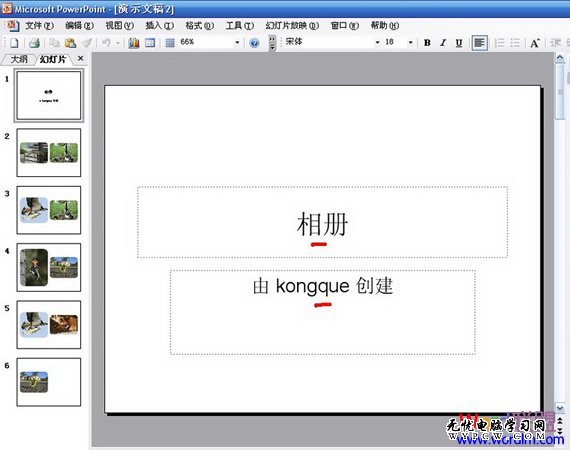Click the Undo arrow icon

tap(106, 43)
